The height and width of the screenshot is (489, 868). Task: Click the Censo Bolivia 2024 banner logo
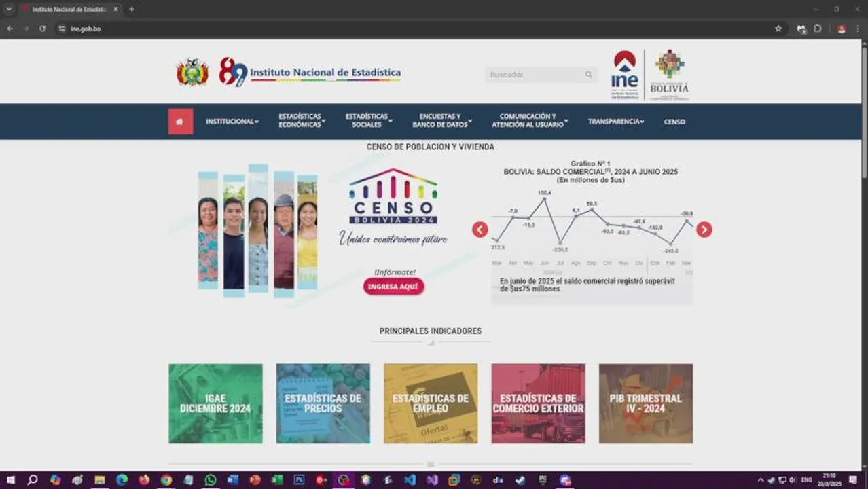point(393,197)
